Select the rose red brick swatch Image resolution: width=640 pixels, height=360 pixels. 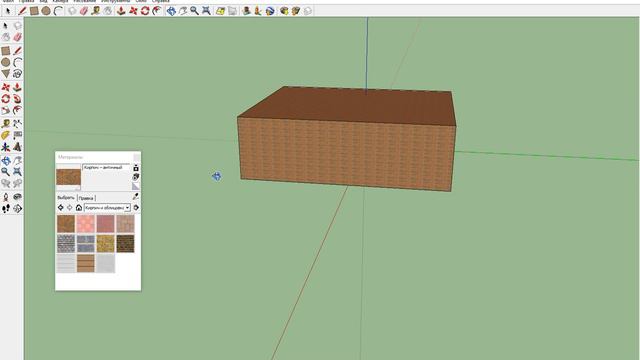pyautogui.click(x=105, y=224)
